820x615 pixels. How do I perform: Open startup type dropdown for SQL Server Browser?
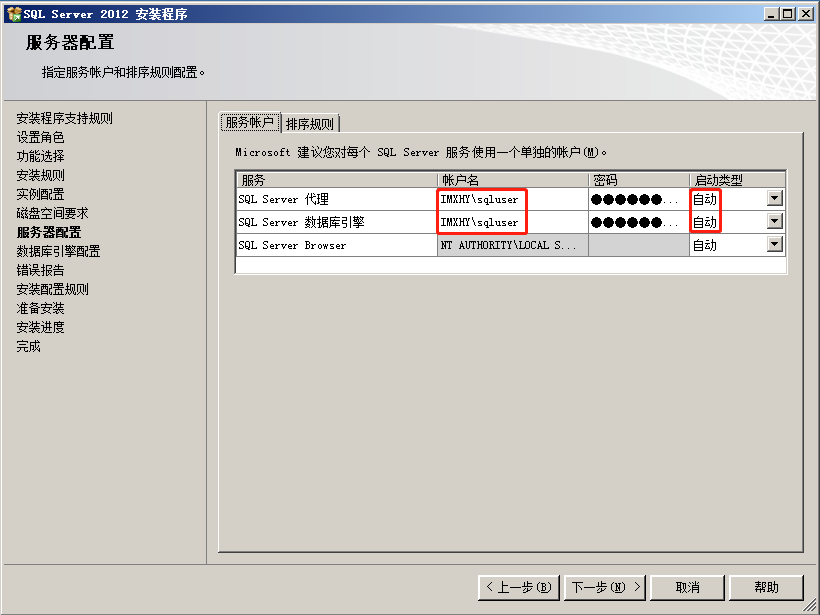(775, 244)
